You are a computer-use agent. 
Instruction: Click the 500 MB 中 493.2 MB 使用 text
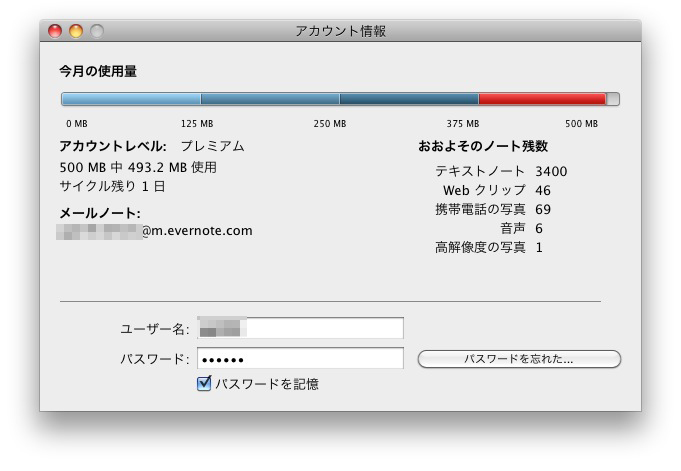(138, 167)
